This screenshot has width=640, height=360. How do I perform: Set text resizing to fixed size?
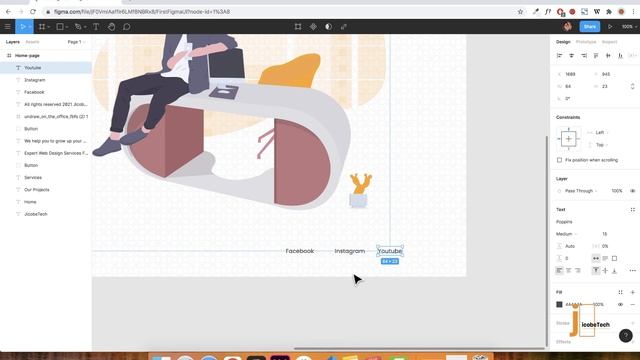click(614, 258)
